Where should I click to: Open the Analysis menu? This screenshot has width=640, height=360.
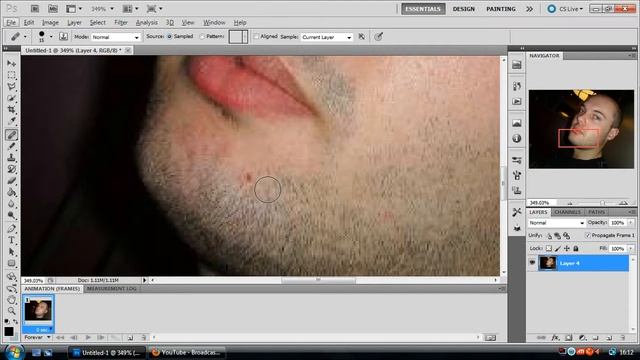point(147,22)
